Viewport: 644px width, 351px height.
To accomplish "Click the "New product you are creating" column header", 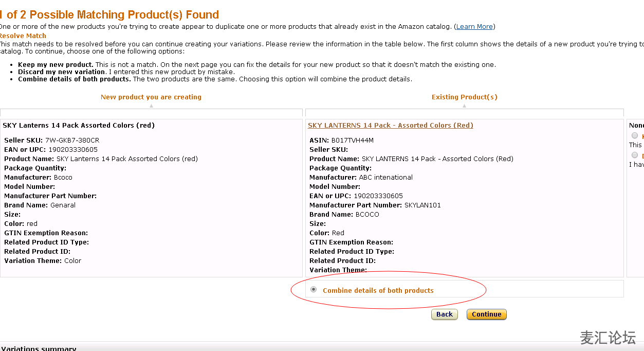I will click(x=151, y=97).
